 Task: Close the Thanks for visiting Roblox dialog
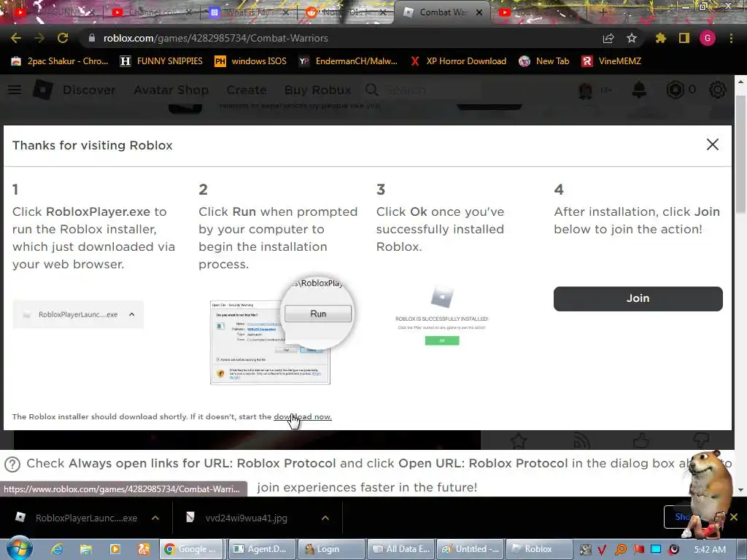(x=712, y=145)
